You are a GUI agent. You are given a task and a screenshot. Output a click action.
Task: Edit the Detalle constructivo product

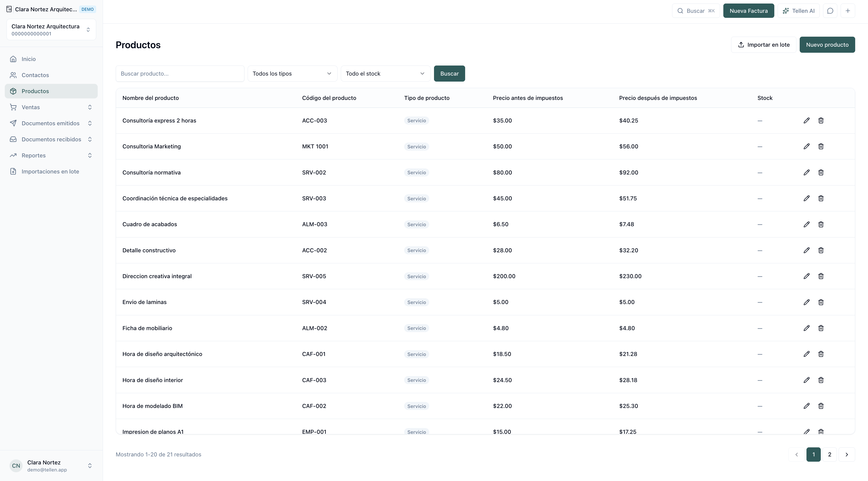point(806,250)
